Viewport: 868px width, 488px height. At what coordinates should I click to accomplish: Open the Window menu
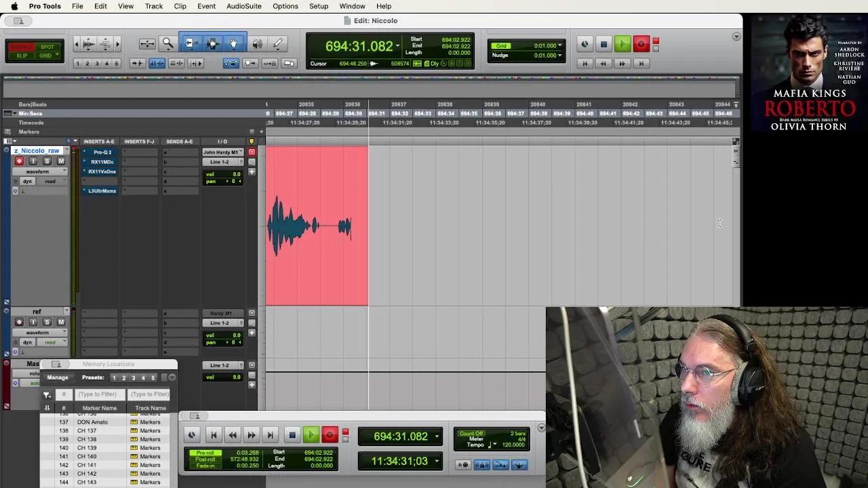click(352, 6)
